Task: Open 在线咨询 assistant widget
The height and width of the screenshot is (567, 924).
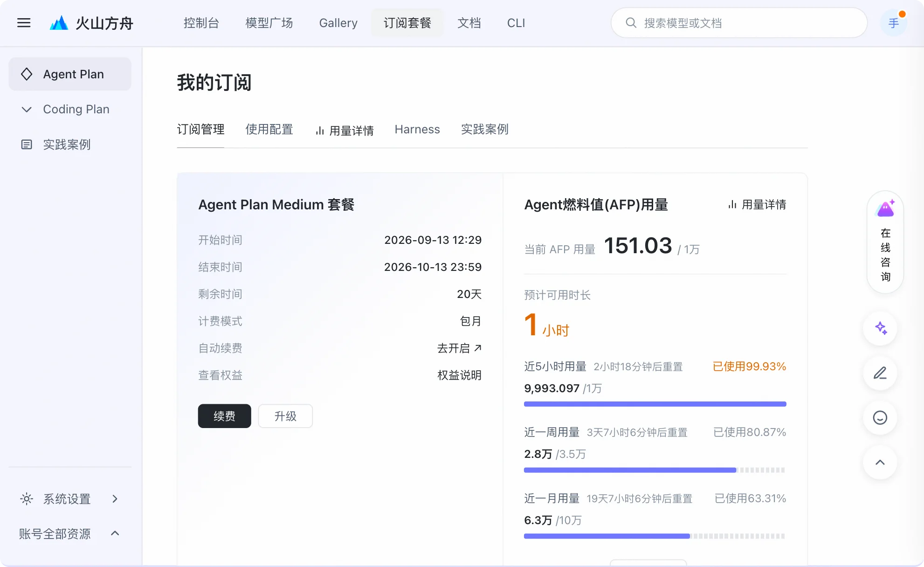Action: pos(885,242)
